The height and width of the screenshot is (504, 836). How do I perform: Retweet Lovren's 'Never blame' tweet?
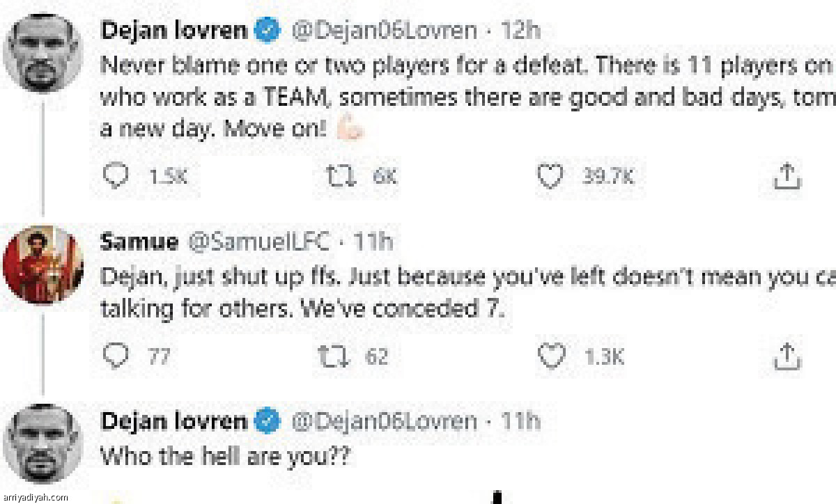341,177
